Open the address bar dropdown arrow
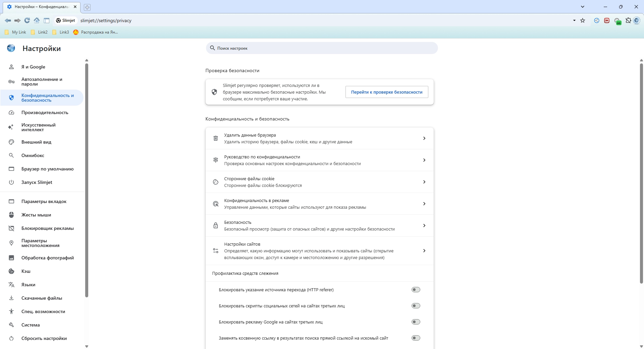 pyautogui.click(x=574, y=20)
